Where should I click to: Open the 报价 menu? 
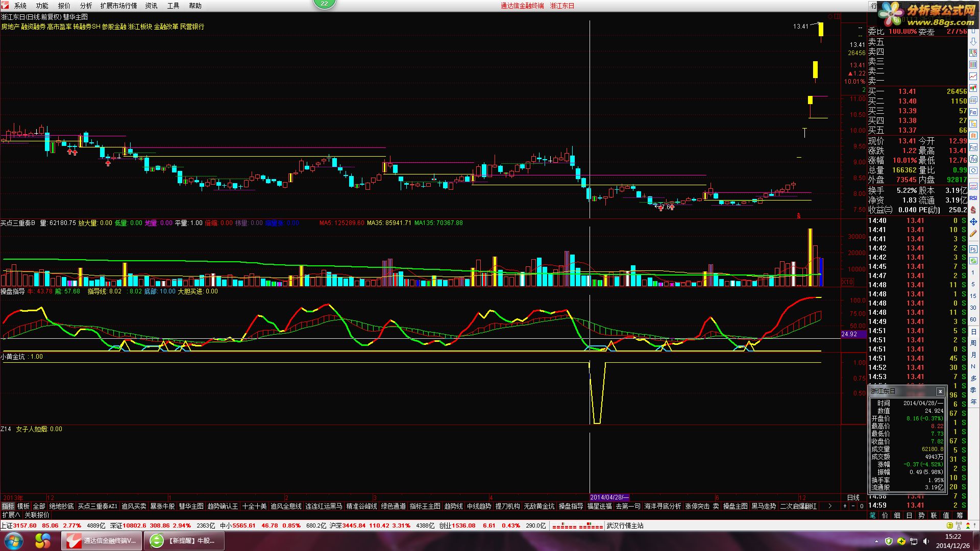click(64, 6)
